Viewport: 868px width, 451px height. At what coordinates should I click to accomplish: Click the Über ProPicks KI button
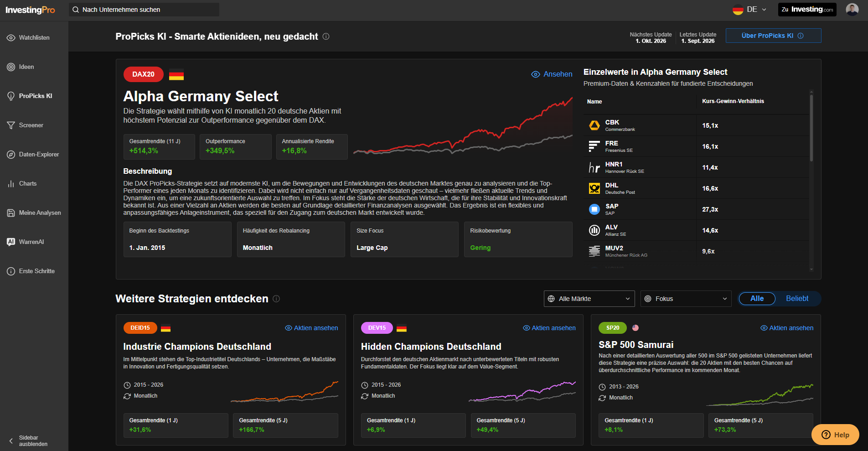773,36
